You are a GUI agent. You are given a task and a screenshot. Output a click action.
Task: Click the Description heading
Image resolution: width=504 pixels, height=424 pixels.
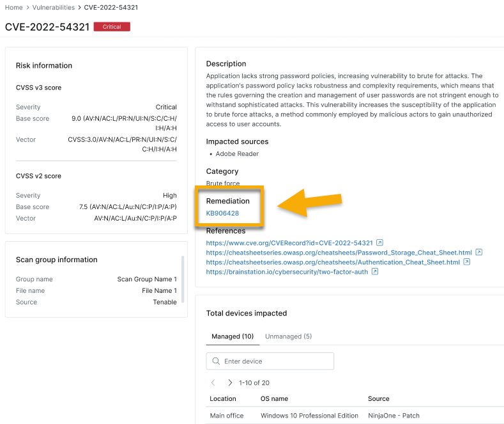point(226,64)
